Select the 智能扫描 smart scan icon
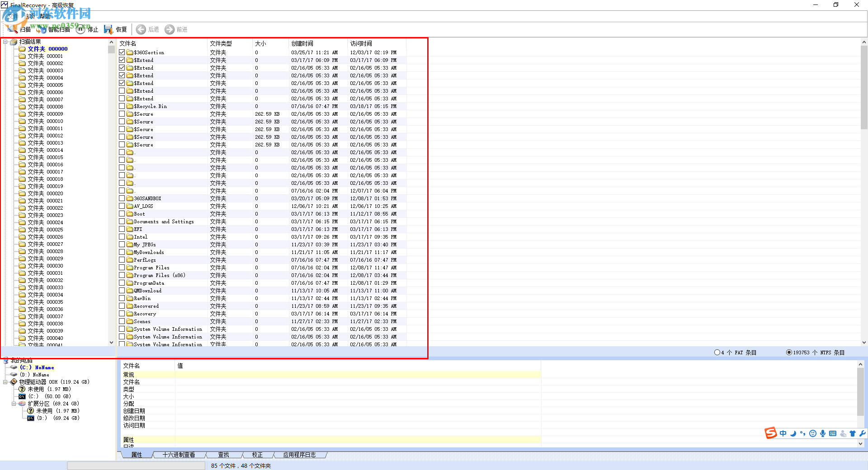This screenshot has width=868, height=470. [x=42, y=29]
